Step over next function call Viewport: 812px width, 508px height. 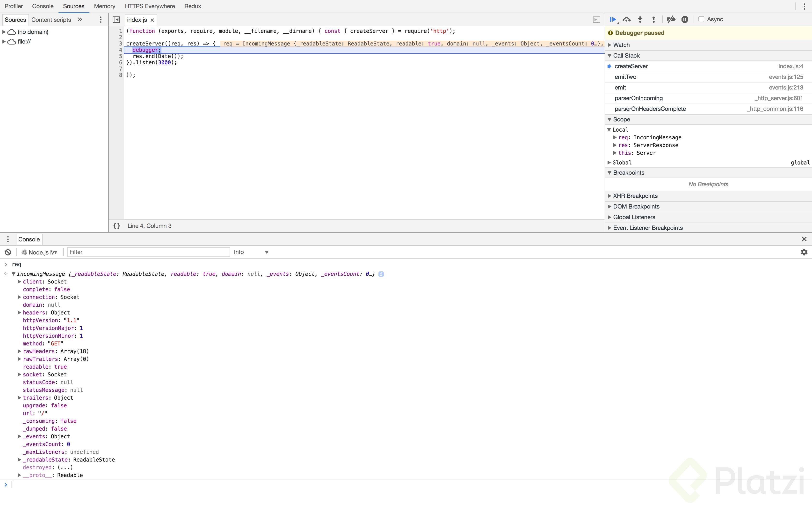(x=626, y=20)
